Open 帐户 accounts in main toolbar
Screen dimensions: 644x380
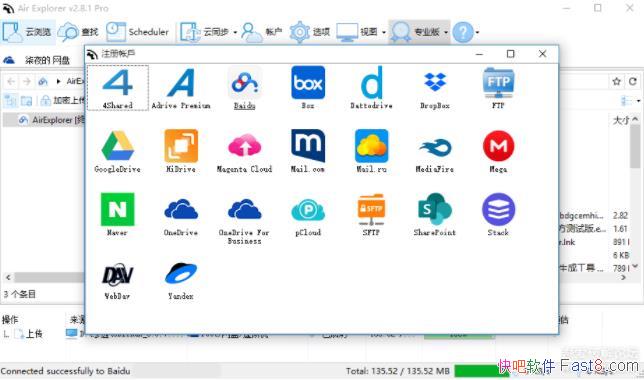tap(262, 32)
